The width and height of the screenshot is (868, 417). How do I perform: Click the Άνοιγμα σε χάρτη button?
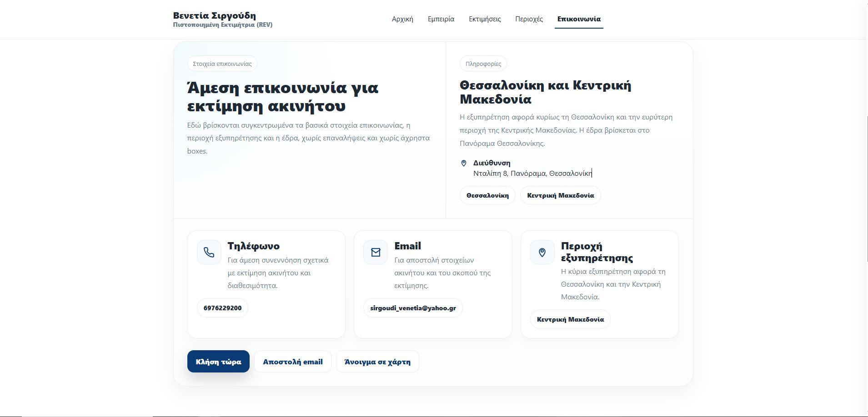click(x=377, y=362)
